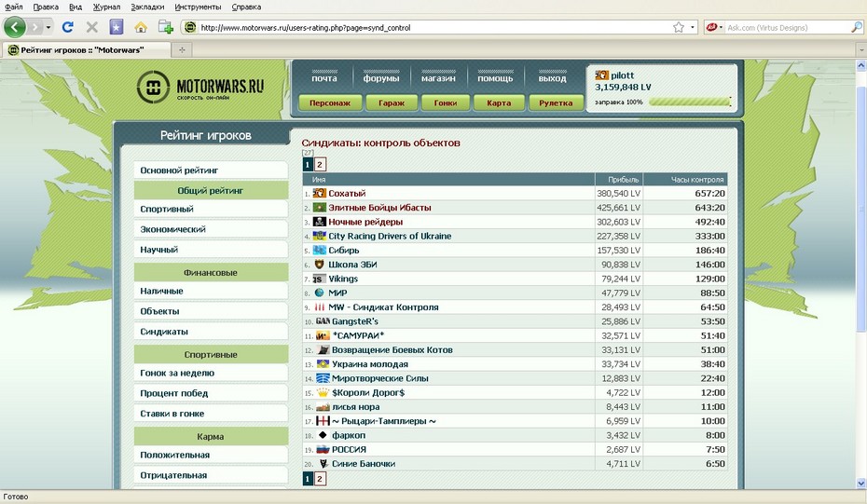Click the pilott user avatar icon
This screenshot has width=867, height=504.
(x=601, y=75)
